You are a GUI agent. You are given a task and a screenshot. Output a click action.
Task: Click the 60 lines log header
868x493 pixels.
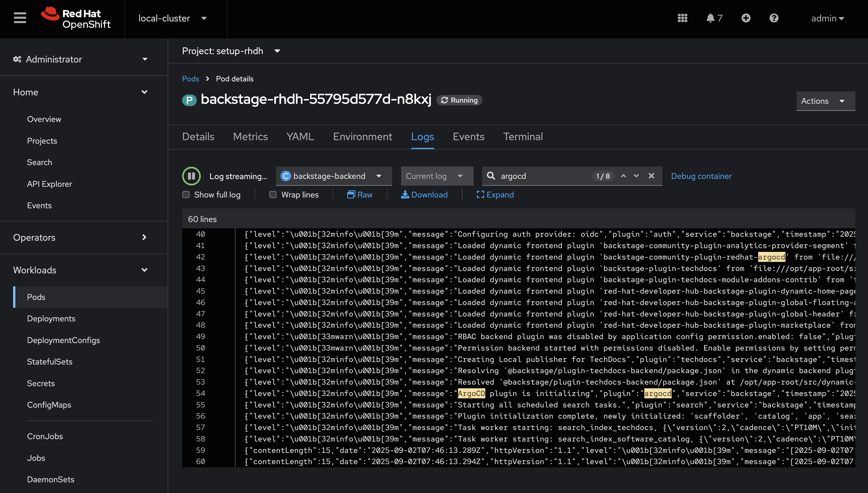[x=202, y=219]
